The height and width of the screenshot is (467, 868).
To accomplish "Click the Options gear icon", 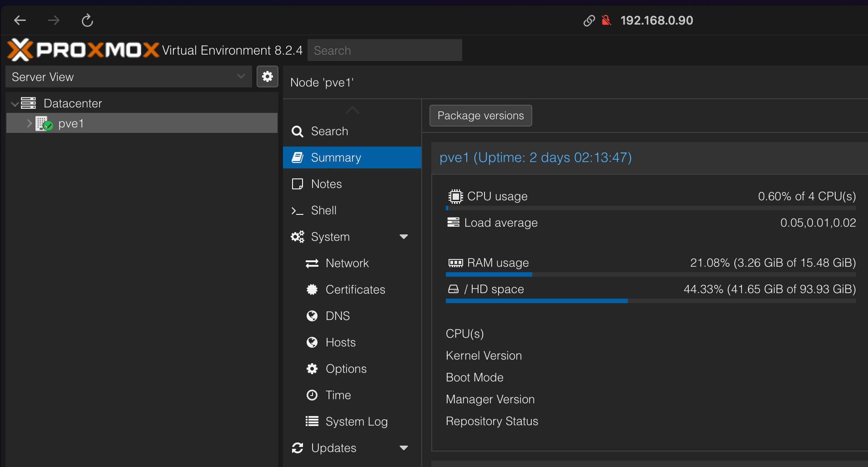I will point(312,369).
